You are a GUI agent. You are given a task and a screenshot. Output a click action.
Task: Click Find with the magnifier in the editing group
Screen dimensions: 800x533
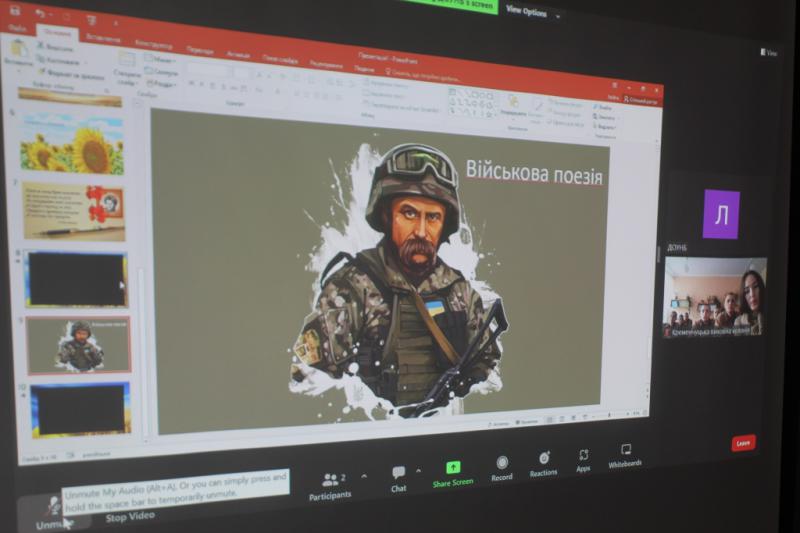tap(603, 108)
